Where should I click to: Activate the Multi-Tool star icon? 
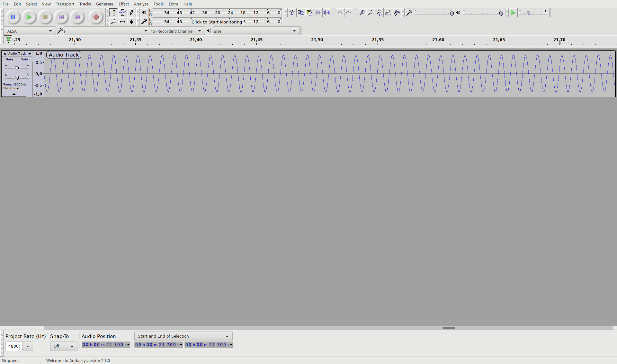coord(131,22)
